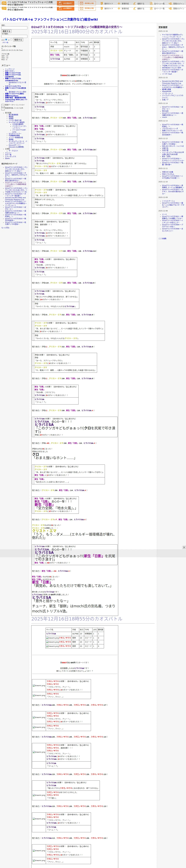Click heading 2025年12月16日18時00分のカオスバトル

click(77, 32)
